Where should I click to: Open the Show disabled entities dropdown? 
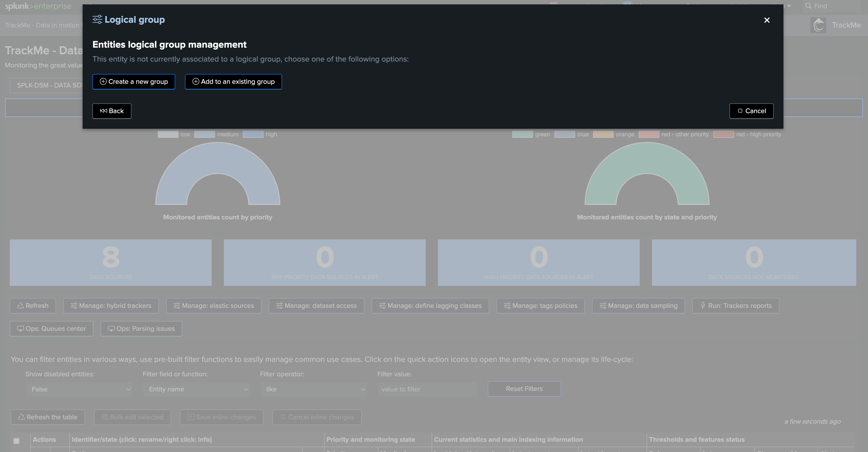tap(79, 389)
